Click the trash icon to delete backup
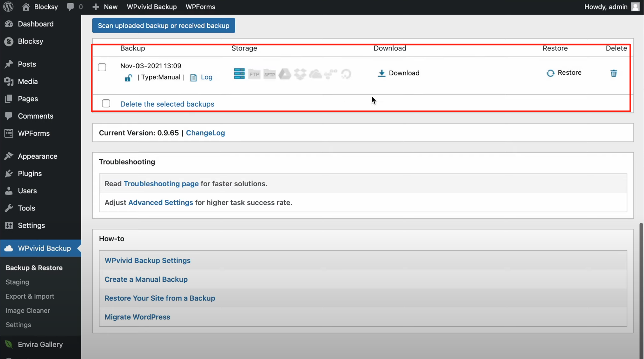This screenshot has width=644, height=359. pos(613,73)
